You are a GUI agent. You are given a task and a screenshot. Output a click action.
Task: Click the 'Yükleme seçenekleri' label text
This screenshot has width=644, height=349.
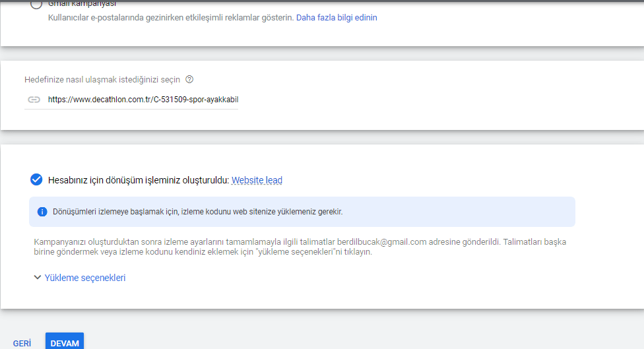click(x=85, y=278)
